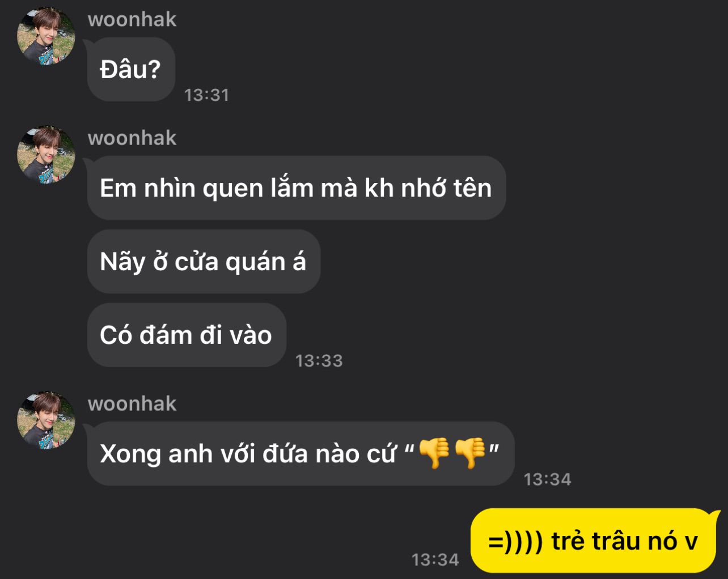
Task: Open profile photo beside "Xong anh với đứa nào" message
Action: [46, 420]
